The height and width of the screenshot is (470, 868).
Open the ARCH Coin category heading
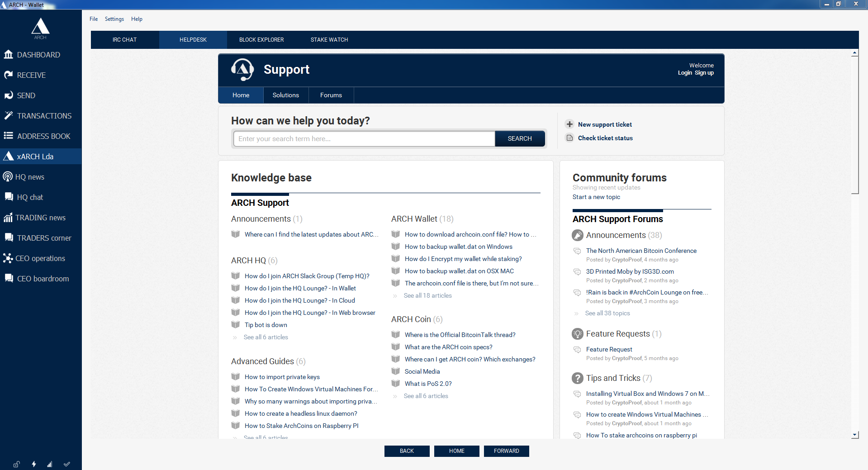point(411,319)
